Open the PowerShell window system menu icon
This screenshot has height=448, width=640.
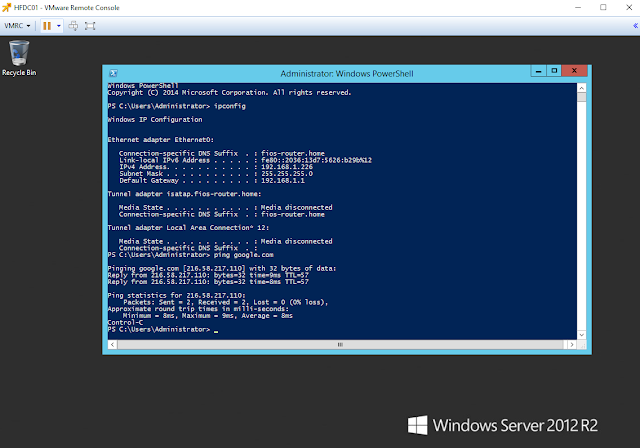pos(113,73)
